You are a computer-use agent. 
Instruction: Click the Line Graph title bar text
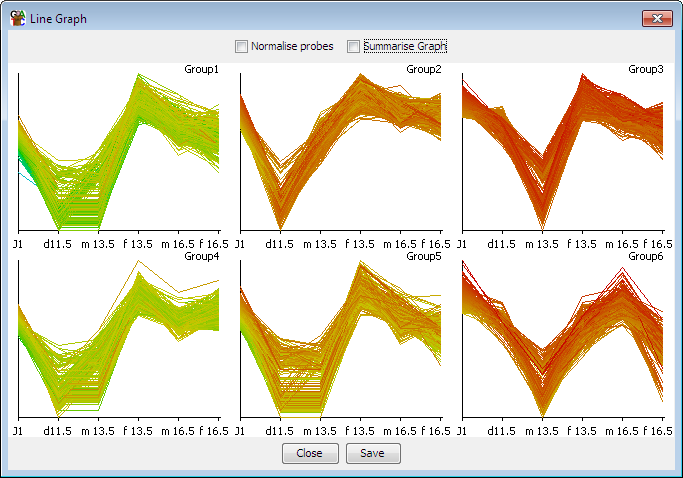[x=58, y=19]
